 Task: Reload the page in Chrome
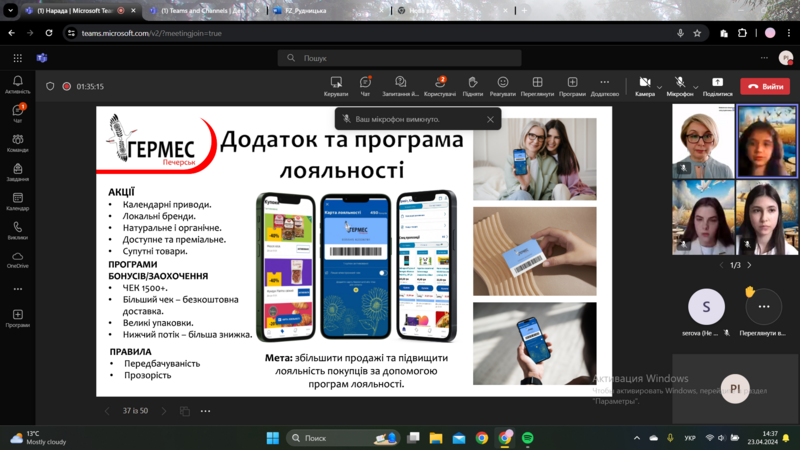click(49, 33)
